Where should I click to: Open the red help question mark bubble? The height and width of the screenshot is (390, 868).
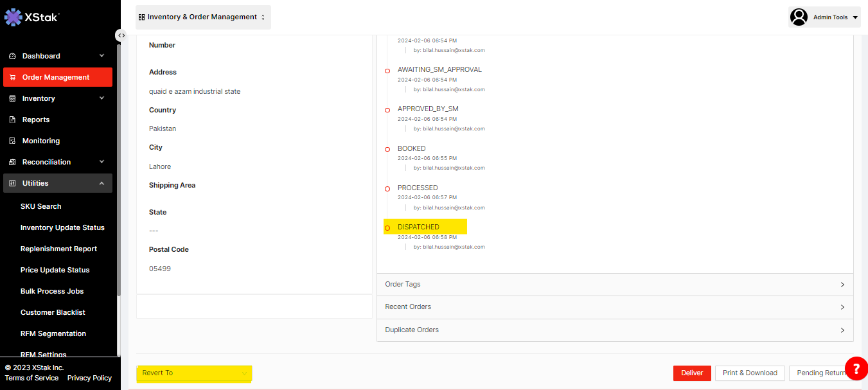[x=856, y=368]
